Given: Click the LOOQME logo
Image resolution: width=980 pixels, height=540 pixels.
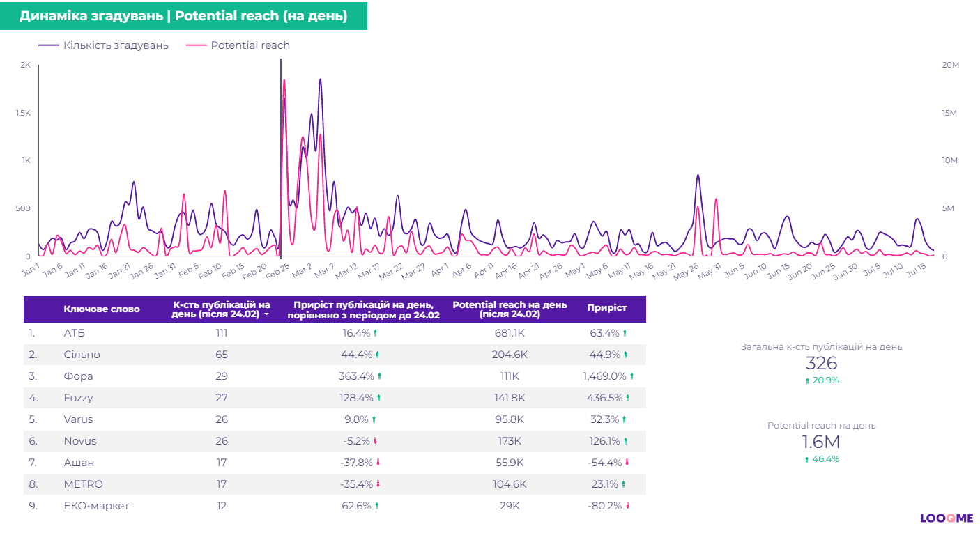Looking at the screenshot, I should pos(946,518).
